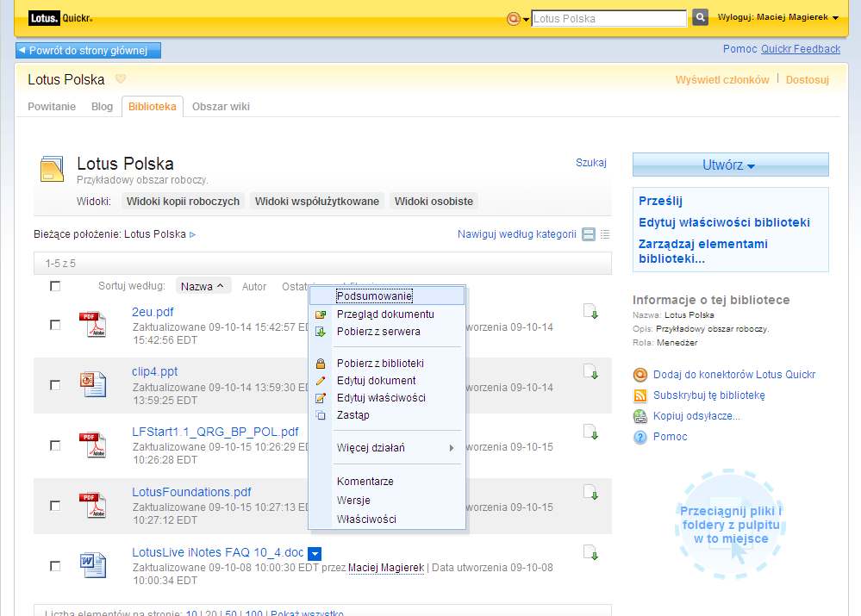Click the Maciej Magierek author link

pos(386,568)
